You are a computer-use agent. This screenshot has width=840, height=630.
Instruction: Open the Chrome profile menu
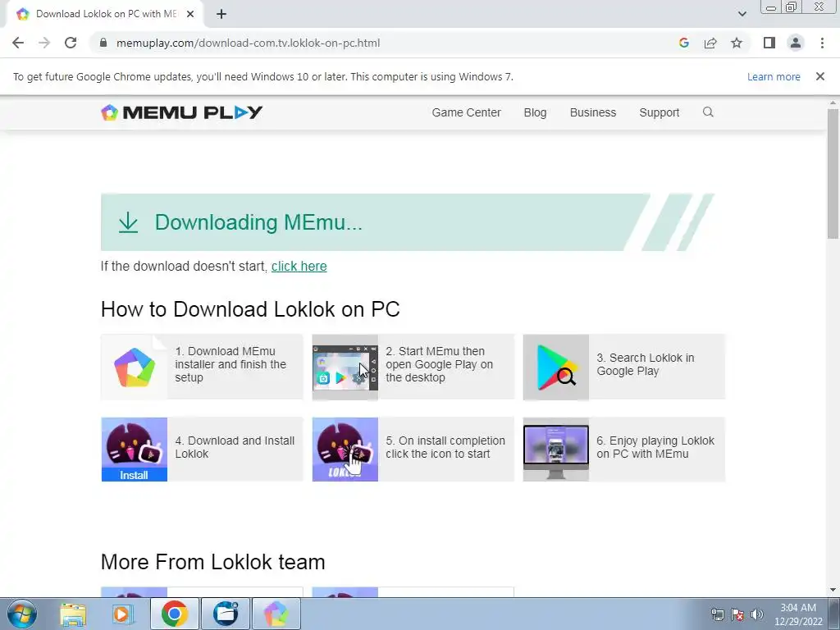[796, 43]
